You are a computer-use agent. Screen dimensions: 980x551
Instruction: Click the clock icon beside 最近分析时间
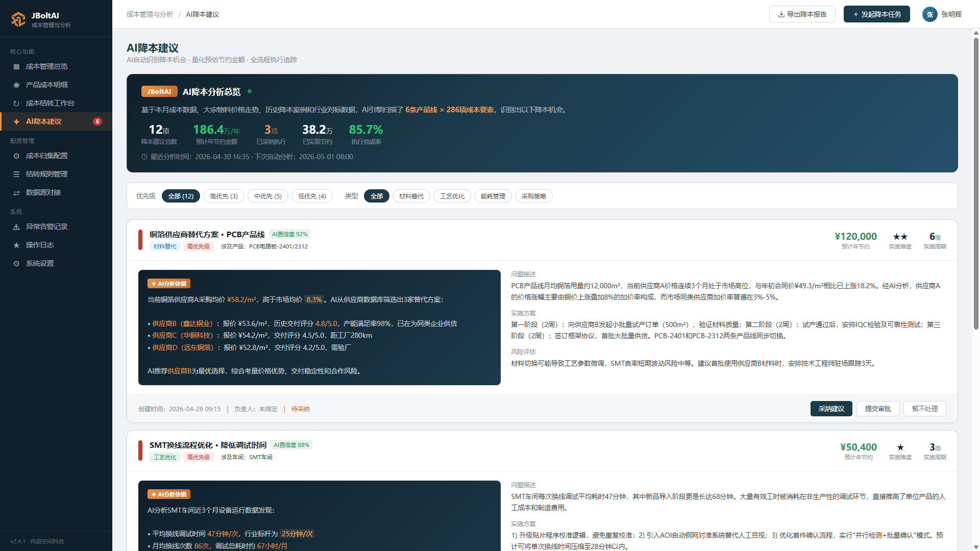(x=144, y=157)
